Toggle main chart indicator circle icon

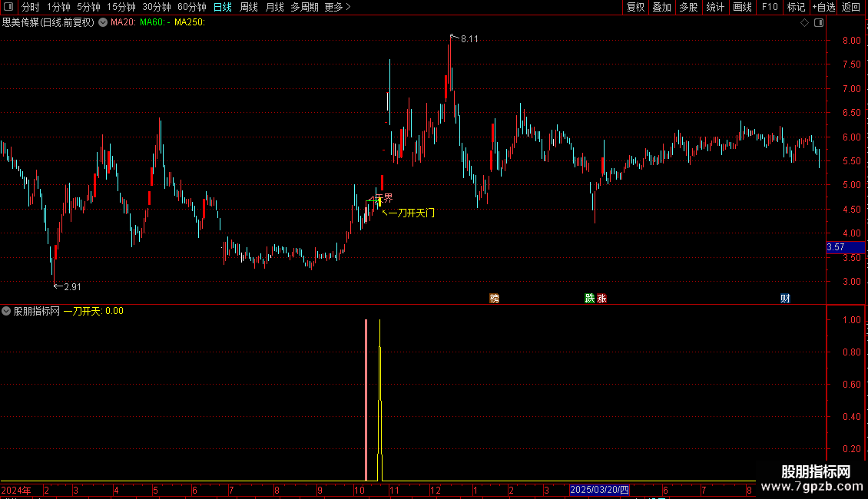(x=103, y=22)
